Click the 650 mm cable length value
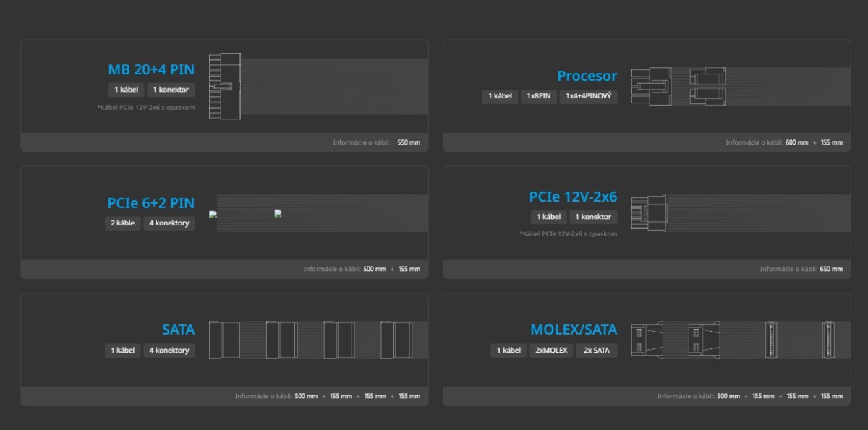The height and width of the screenshot is (430, 868). 831,269
